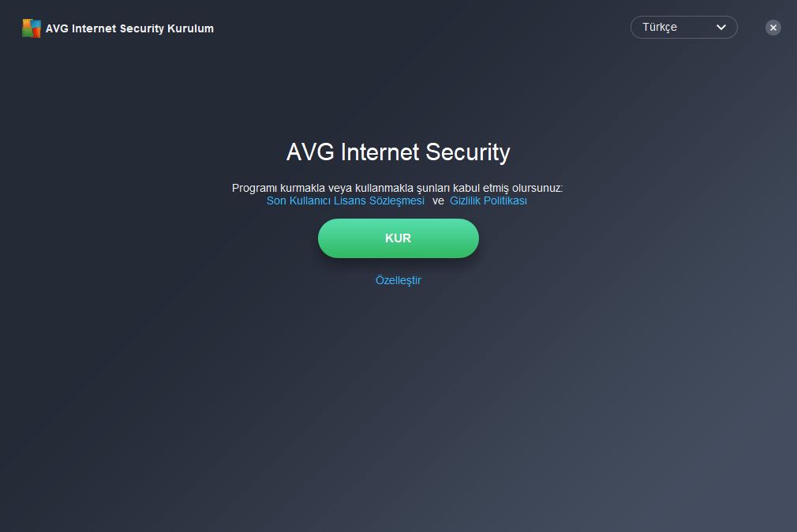Image resolution: width=797 pixels, height=532 pixels.
Task: Read the privacy policy
Action: [488, 201]
